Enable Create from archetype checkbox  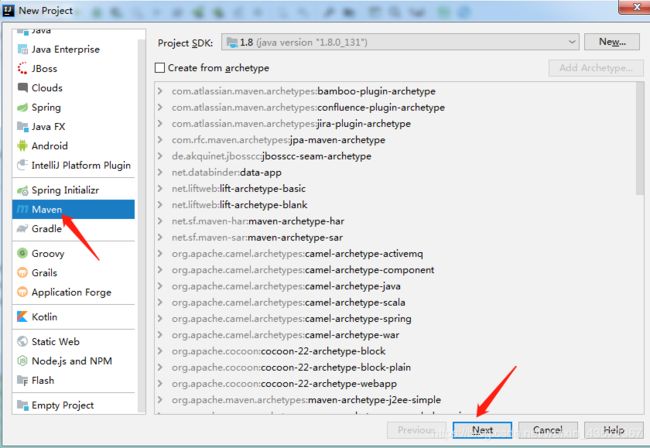160,68
